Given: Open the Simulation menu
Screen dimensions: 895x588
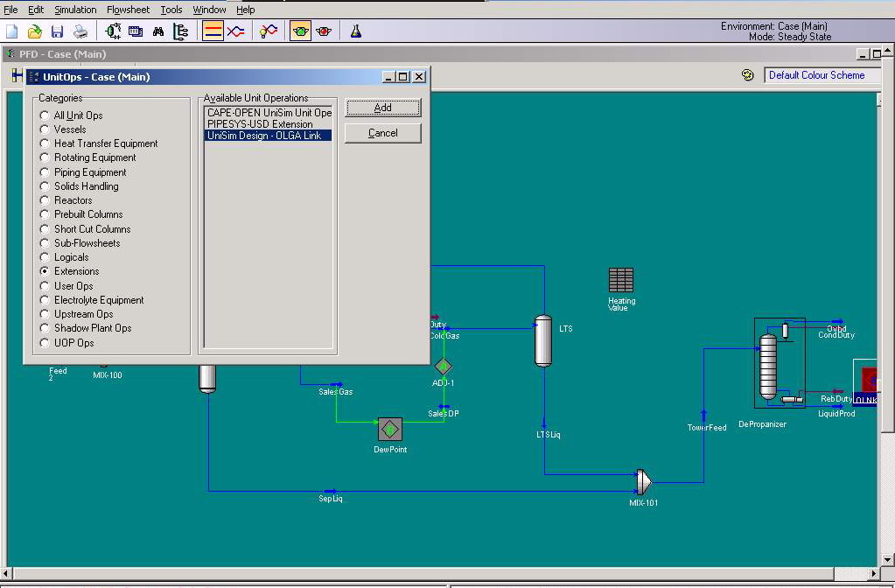Looking at the screenshot, I should pyautogui.click(x=75, y=10).
